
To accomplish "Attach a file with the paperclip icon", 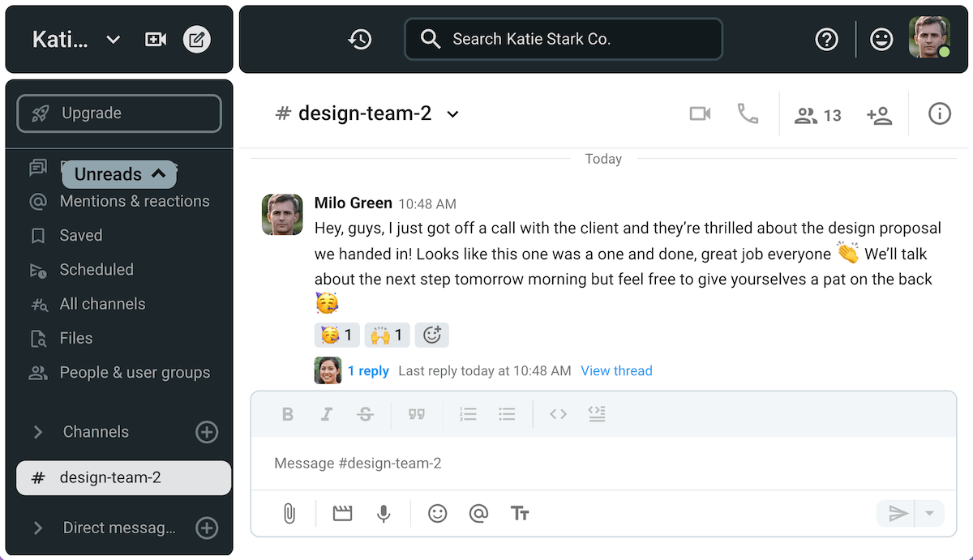I will tap(289, 513).
